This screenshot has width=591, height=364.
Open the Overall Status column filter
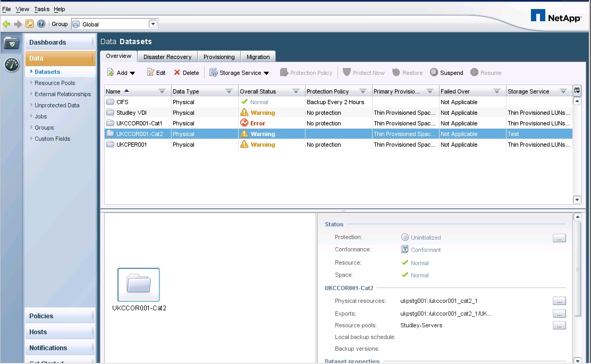point(295,91)
